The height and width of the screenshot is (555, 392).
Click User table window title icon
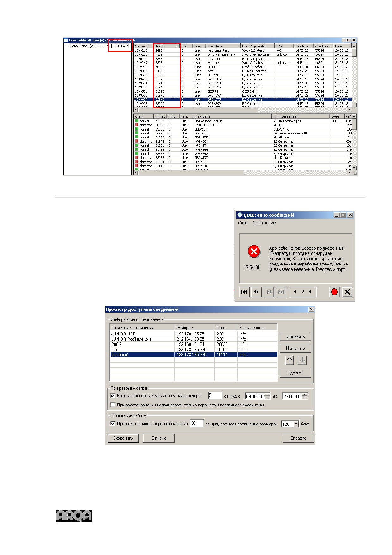pos(66,40)
